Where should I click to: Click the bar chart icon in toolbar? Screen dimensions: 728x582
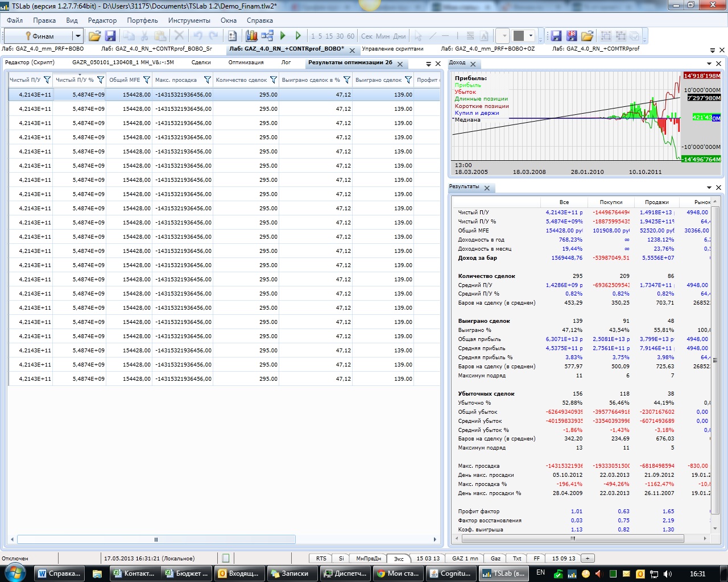tap(251, 36)
